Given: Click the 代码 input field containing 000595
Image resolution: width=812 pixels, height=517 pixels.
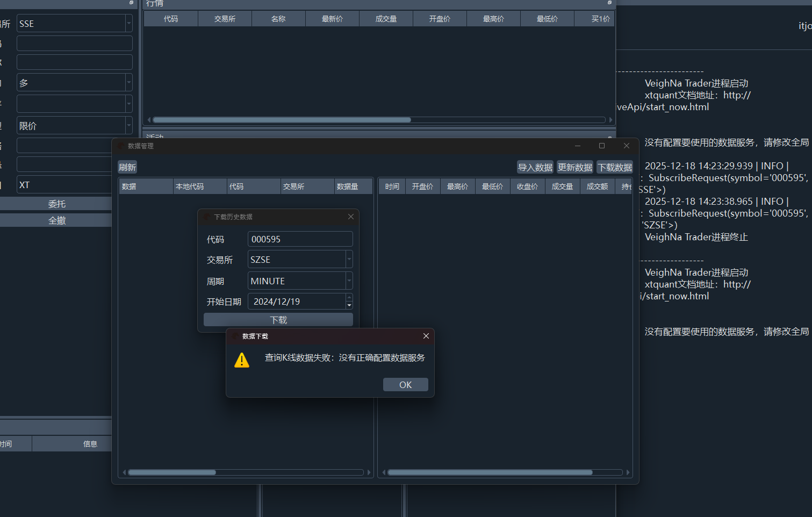Looking at the screenshot, I should pos(300,239).
